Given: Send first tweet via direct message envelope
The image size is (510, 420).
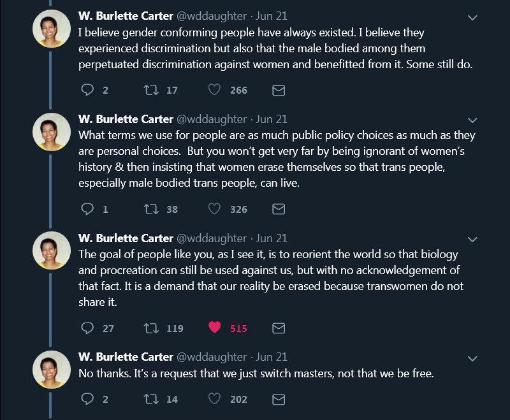Looking at the screenshot, I should (279, 91).
